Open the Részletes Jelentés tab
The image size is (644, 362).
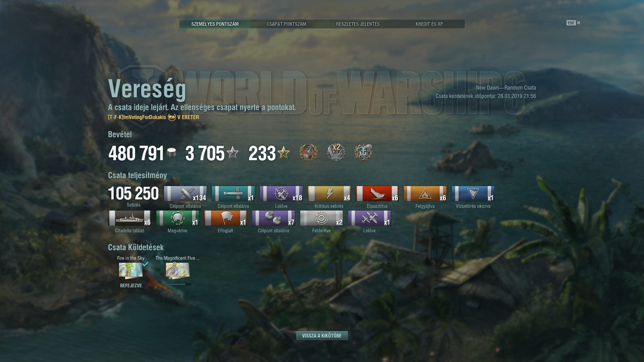pyautogui.click(x=358, y=24)
